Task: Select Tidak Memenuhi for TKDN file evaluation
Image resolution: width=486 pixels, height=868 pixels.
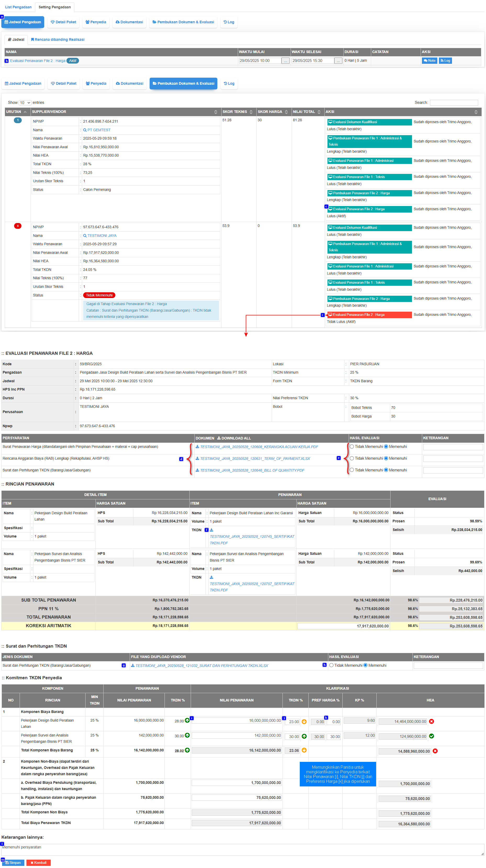Action: 332,665
